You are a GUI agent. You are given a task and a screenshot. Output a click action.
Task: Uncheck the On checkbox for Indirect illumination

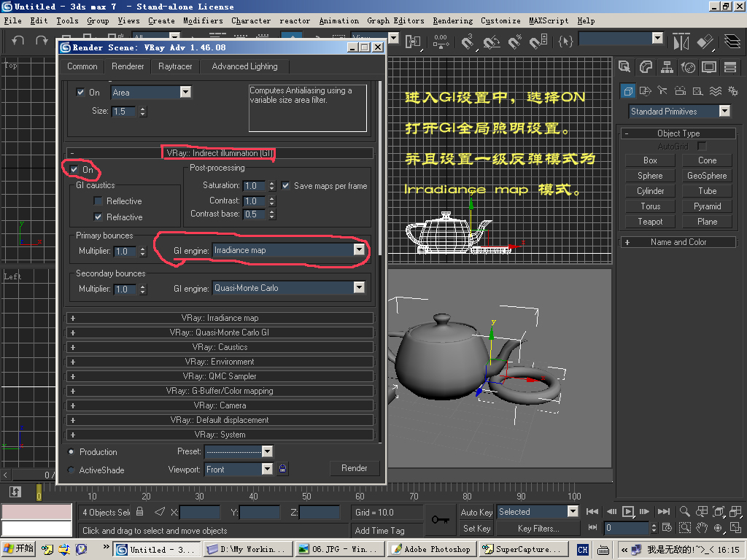pos(74,169)
